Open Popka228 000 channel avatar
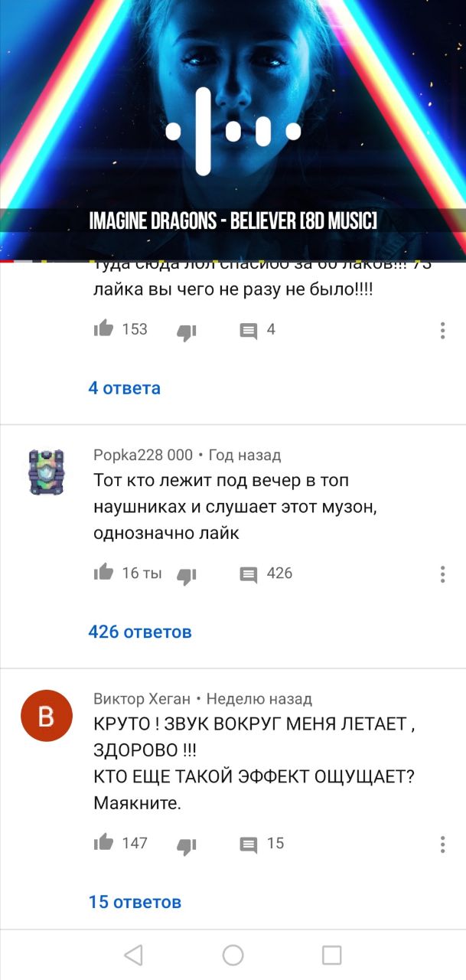 [46, 471]
